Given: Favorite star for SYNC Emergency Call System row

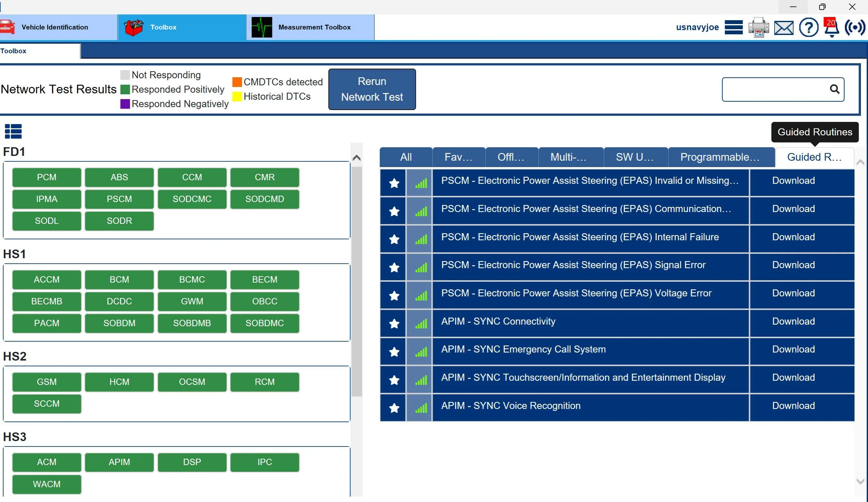Looking at the screenshot, I should pyautogui.click(x=394, y=352).
